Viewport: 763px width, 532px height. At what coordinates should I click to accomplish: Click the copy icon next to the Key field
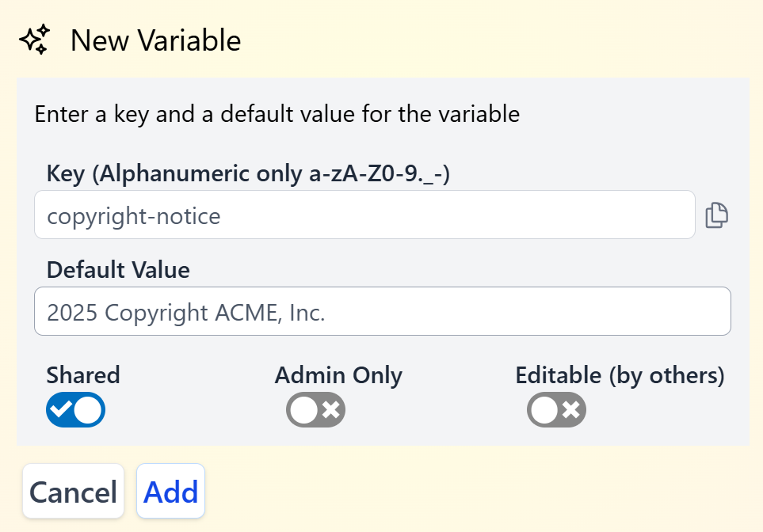(716, 215)
